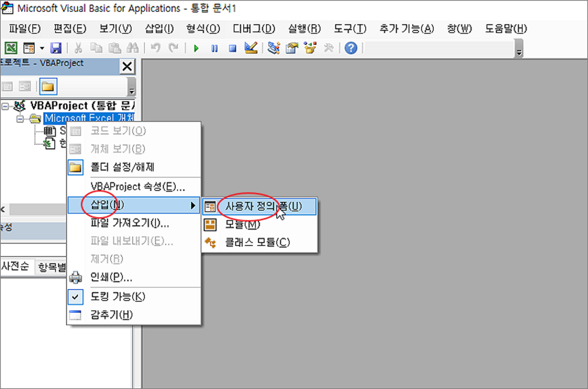Open the Insert object dropdown arrow
Image resolution: width=588 pixels, height=389 pixels.
pos(41,48)
